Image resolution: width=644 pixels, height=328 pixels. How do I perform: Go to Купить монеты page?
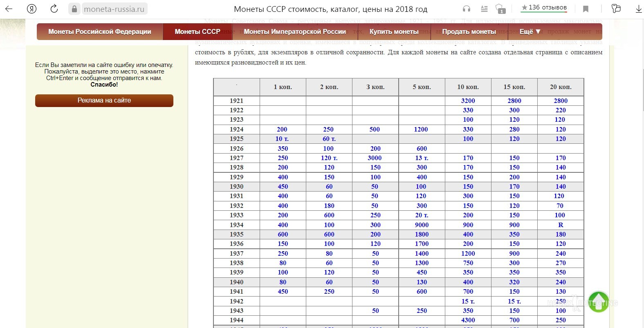(394, 31)
